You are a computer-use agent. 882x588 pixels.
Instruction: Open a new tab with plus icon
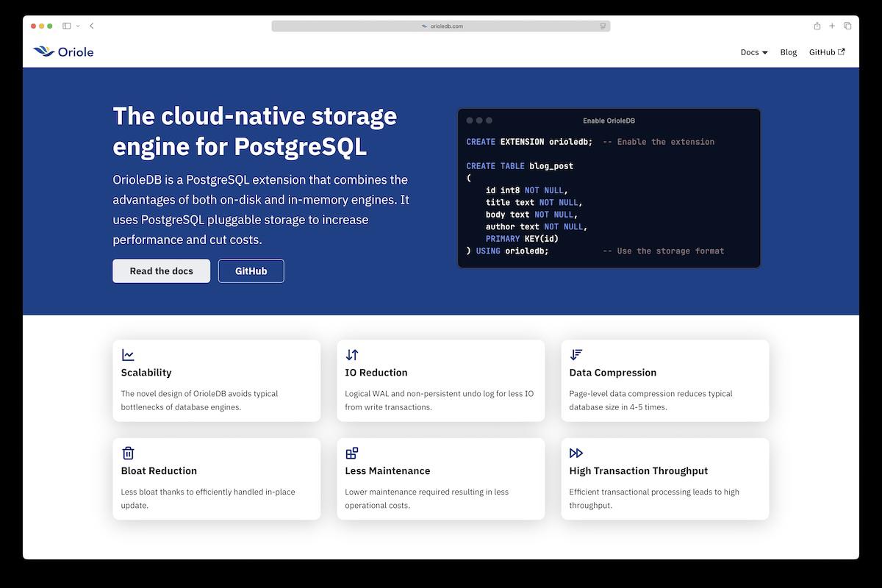tap(832, 26)
